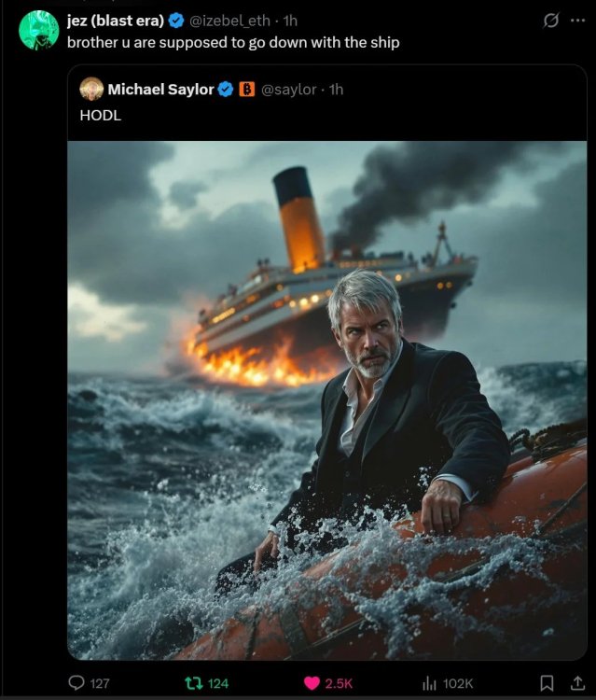Image resolution: width=596 pixels, height=700 pixels.
Task: Toggle the bookmark icon on this post
Action: pyautogui.click(x=547, y=683)
